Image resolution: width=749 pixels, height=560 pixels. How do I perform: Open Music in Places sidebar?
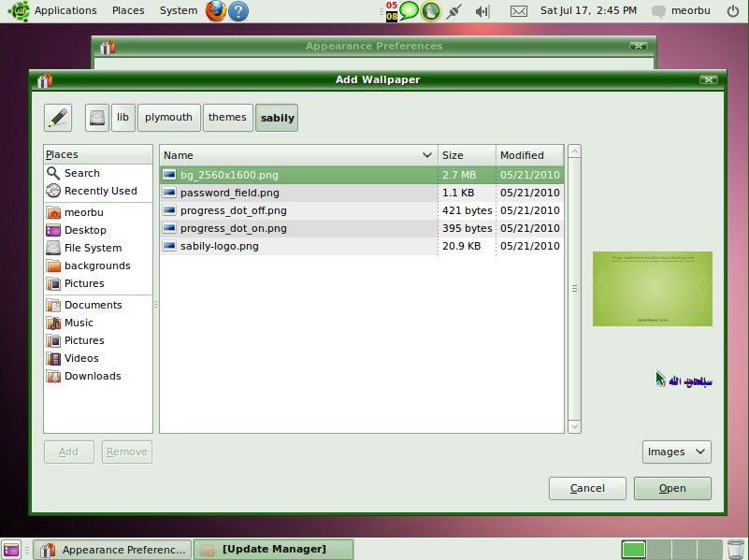click(x=98, y=323)
